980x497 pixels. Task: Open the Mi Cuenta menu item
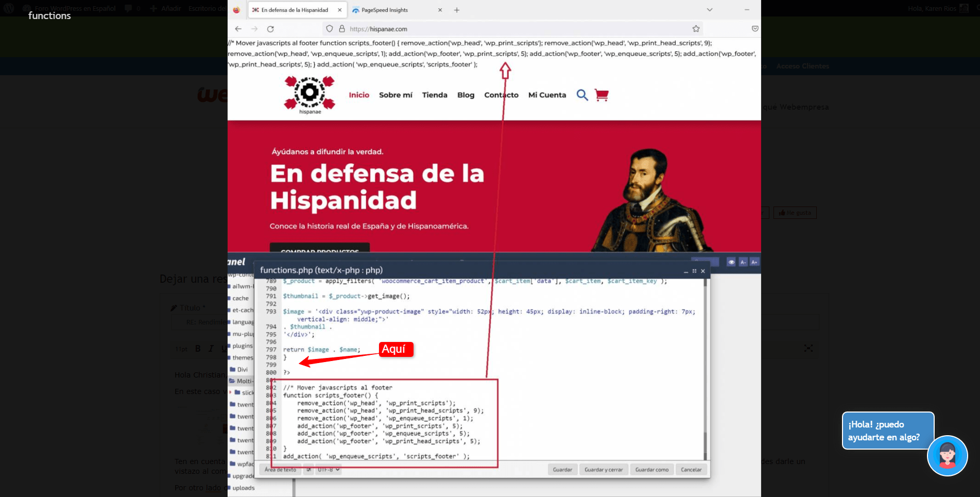point(547,95)
